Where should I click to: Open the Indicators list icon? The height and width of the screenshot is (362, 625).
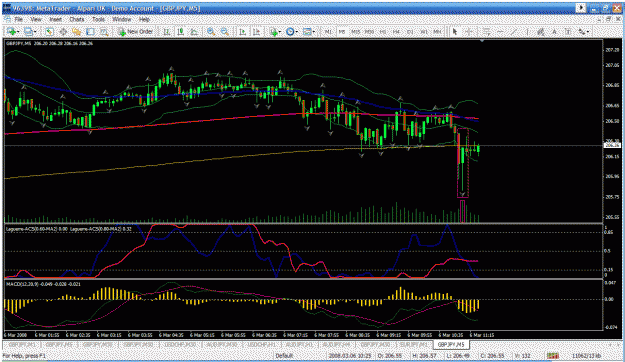[273, 31]
